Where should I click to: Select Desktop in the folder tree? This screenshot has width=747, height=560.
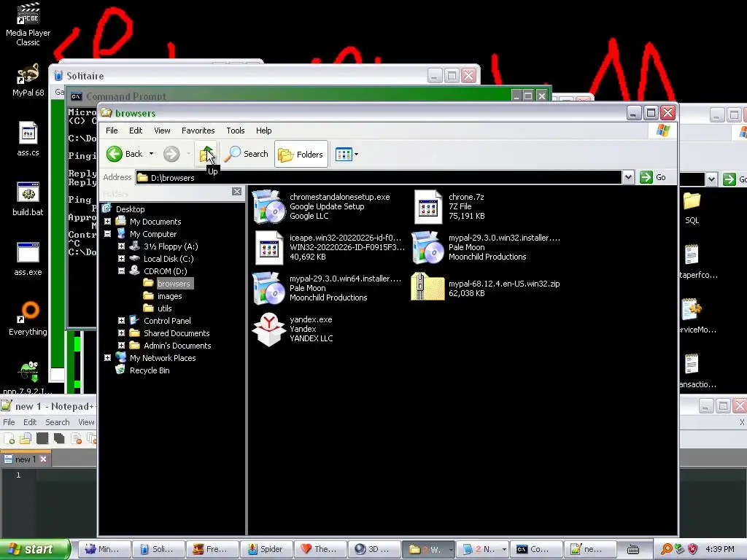pyautogui.click(x=130, y=209)
